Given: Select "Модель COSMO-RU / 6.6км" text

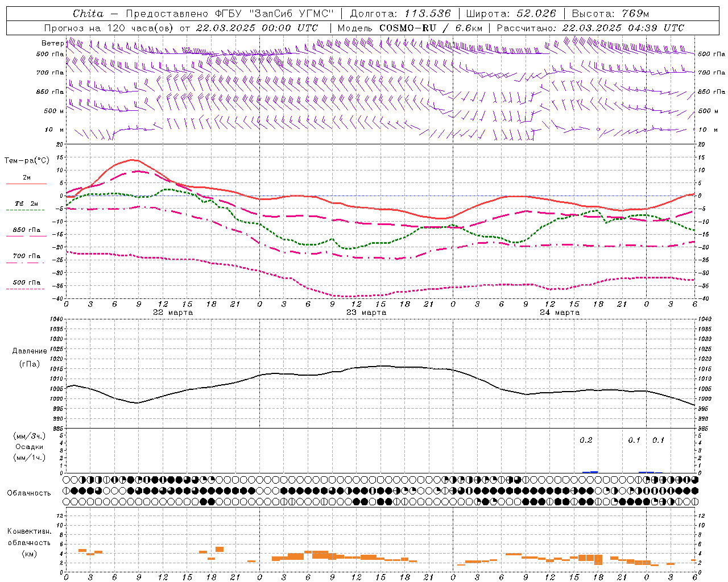Looking at the screenshot, I should point(410,28).
